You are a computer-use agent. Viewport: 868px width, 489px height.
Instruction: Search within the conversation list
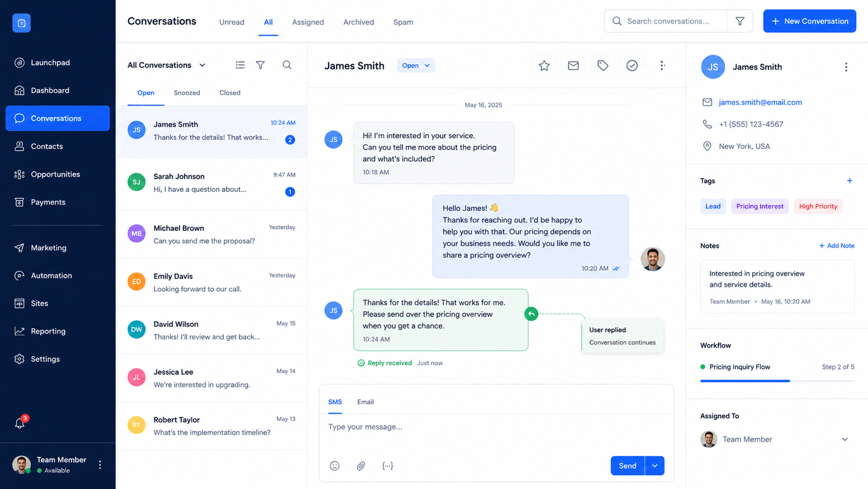coord(287,65)
